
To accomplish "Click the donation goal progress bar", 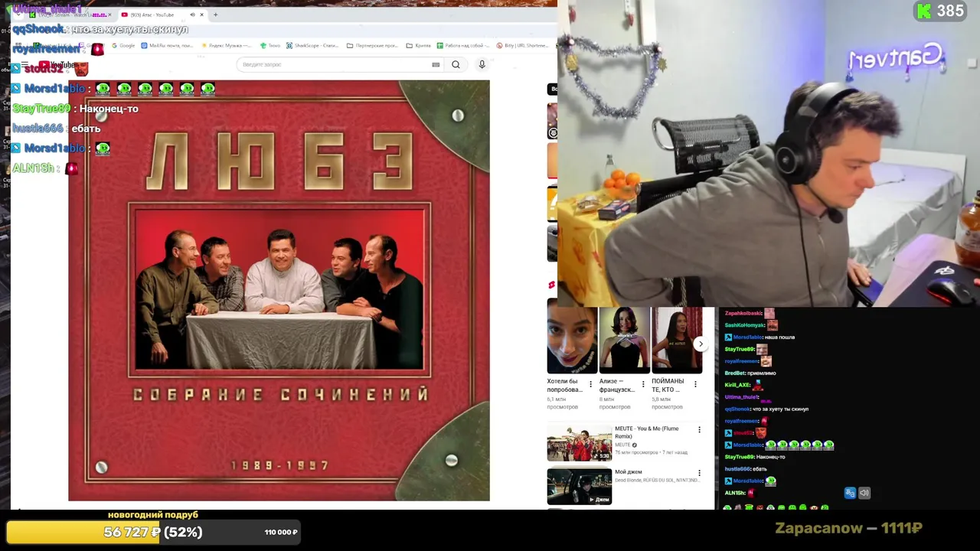I will point(153,532).
